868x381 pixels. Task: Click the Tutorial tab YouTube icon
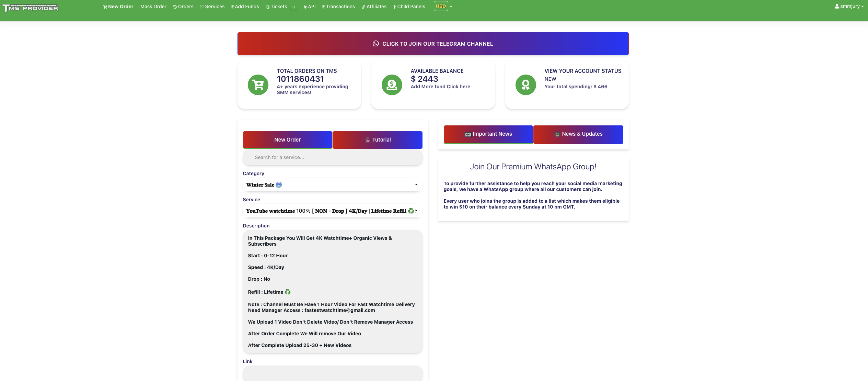(367, 140)
